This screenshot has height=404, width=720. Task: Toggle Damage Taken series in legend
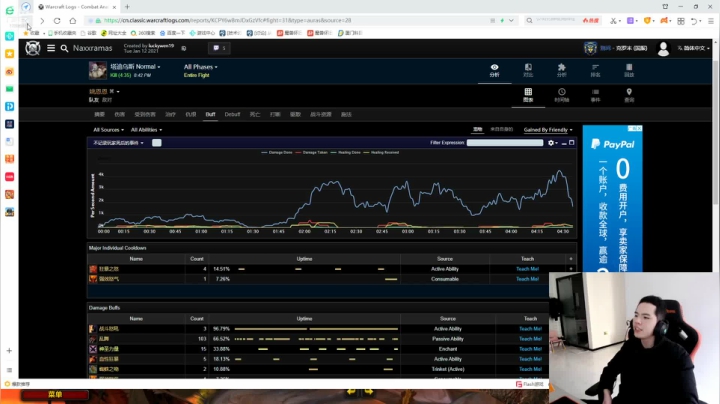[x=312, y=152]
